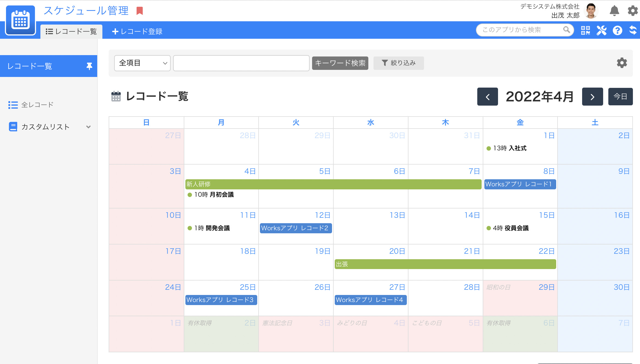The width and height of the screenshot is (640, 364).
Task: Click the 有休取得 label on 2日
Action: 200,323
